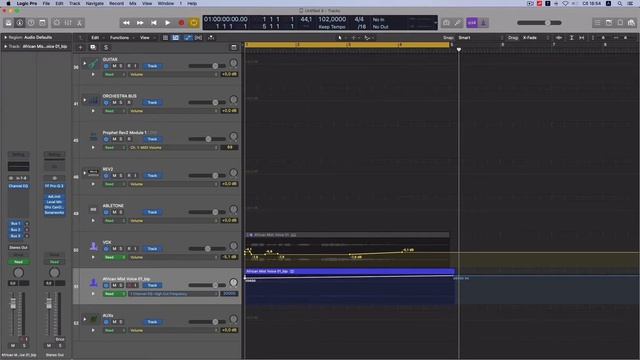Toggle the Inspector button in control bar

click(x=20, y=23)
